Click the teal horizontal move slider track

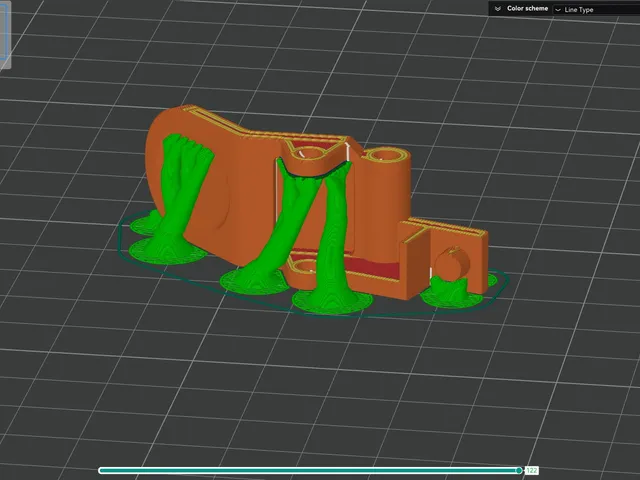tap(308, 471)
